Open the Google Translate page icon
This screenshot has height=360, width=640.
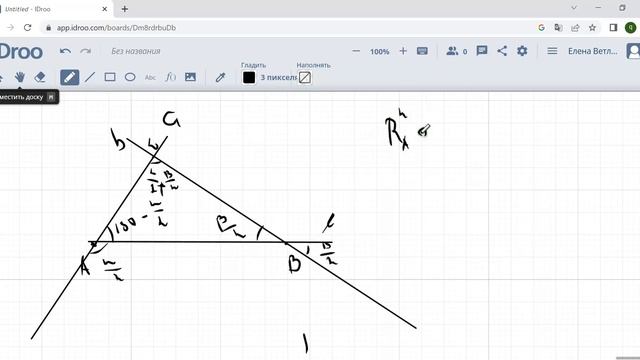point(558,28)
